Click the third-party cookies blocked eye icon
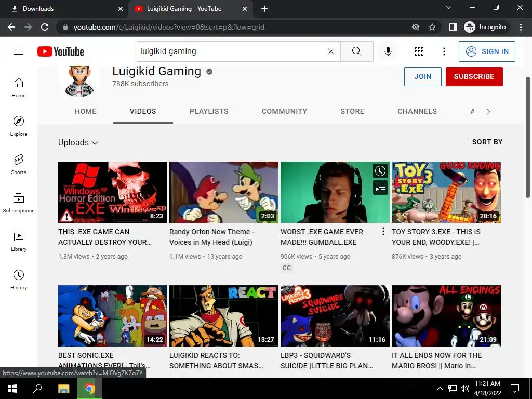The height and width of the screenshot is (399, 532). 415,27
